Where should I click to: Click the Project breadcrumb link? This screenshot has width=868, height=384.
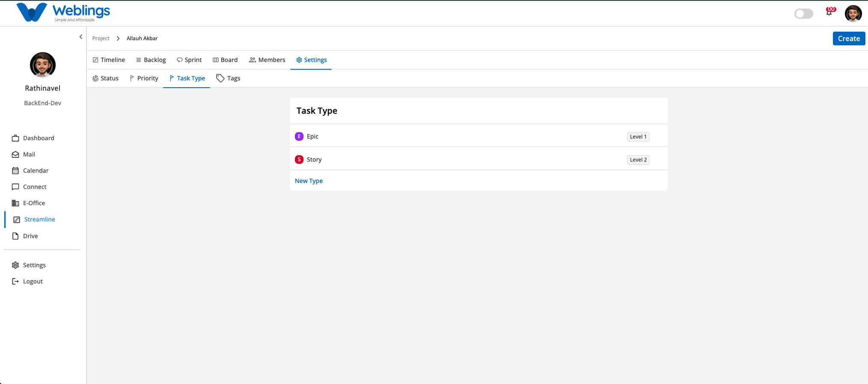[101, 38]
